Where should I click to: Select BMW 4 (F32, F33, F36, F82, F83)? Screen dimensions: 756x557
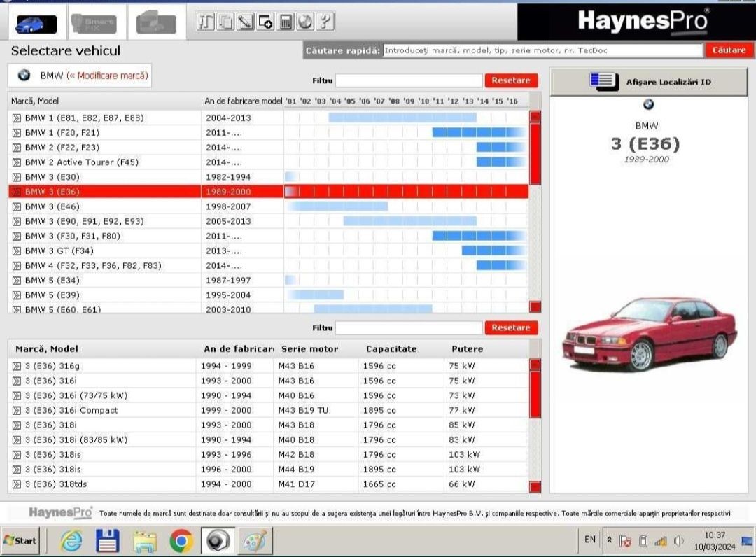click(x=269, y=265)
